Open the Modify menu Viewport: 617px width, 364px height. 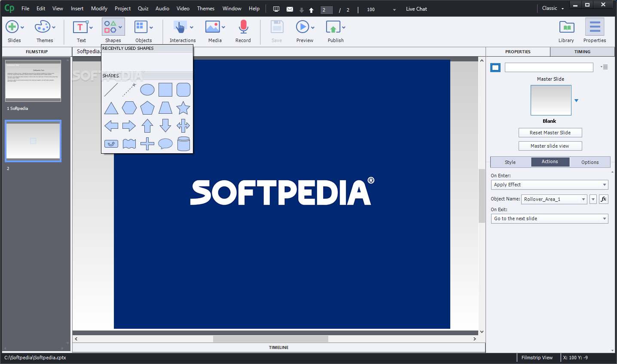pyautogui.click(x=99, y=9)
